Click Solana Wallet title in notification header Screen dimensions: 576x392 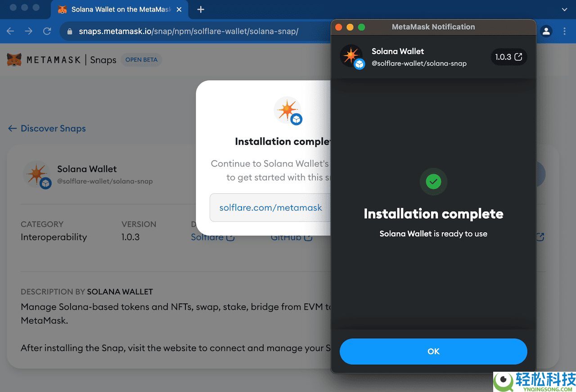point(398,51)
